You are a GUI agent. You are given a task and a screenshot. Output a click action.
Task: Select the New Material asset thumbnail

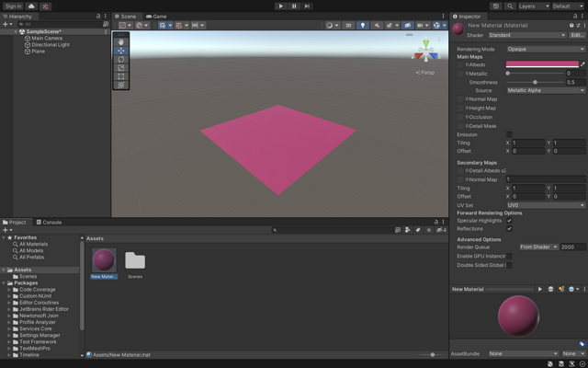(x=104, y=259)
